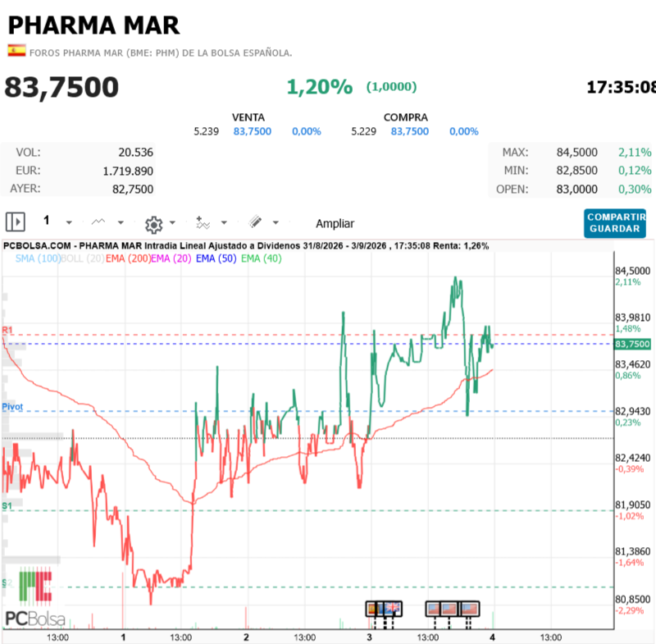Toggle the BOLL (20) indicator label
Image resolution: width=656 pixels, height=644 pixels.
click(83, 258)
